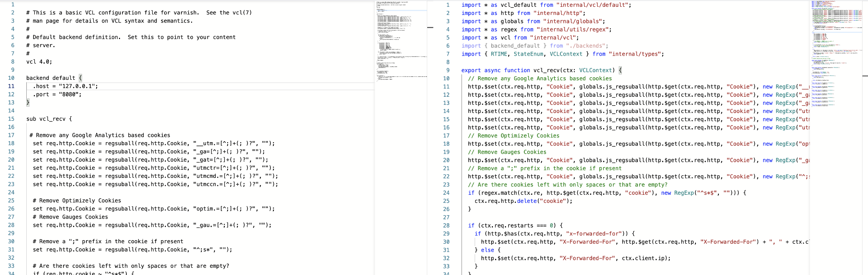Image resolution: width=868 pixels, height=275 pixels.
Task: Click right '// Remove a ";" prefix' comment
Action: 545,168
